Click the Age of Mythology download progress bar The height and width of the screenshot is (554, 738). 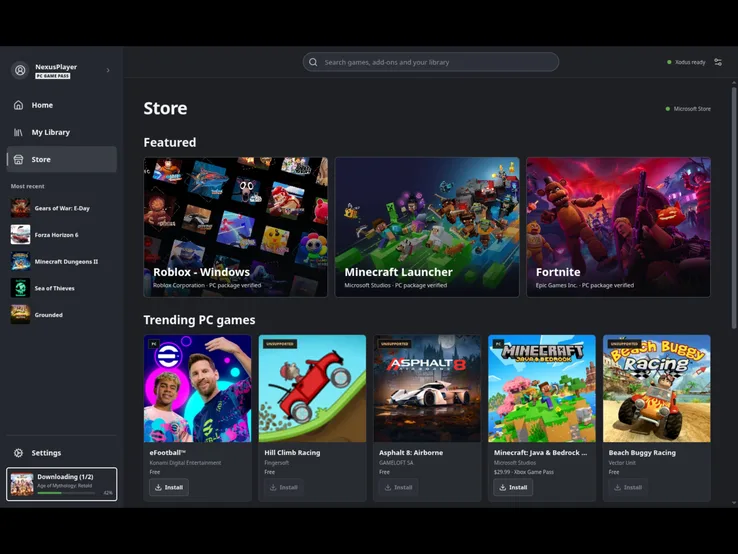click(x=66, y=493)
